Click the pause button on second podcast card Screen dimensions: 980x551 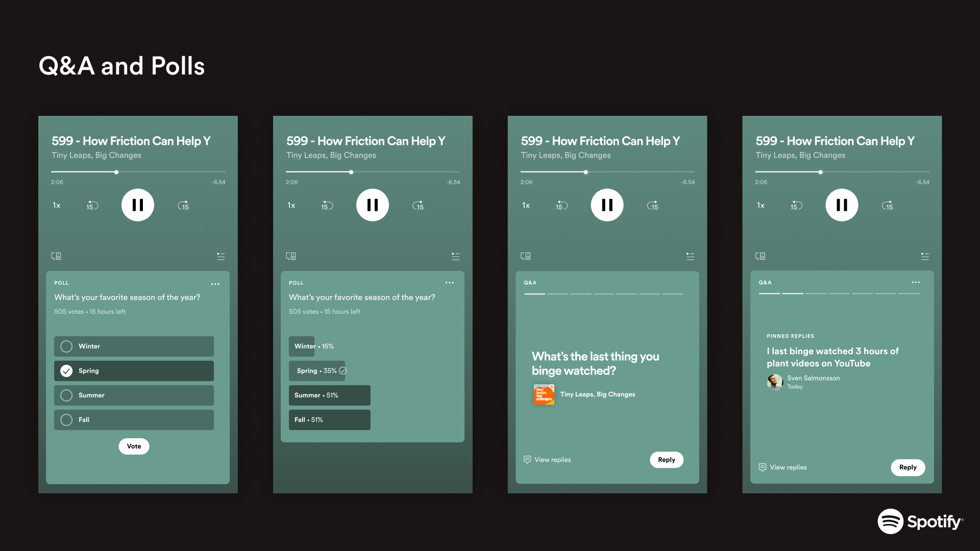[372, 205]
